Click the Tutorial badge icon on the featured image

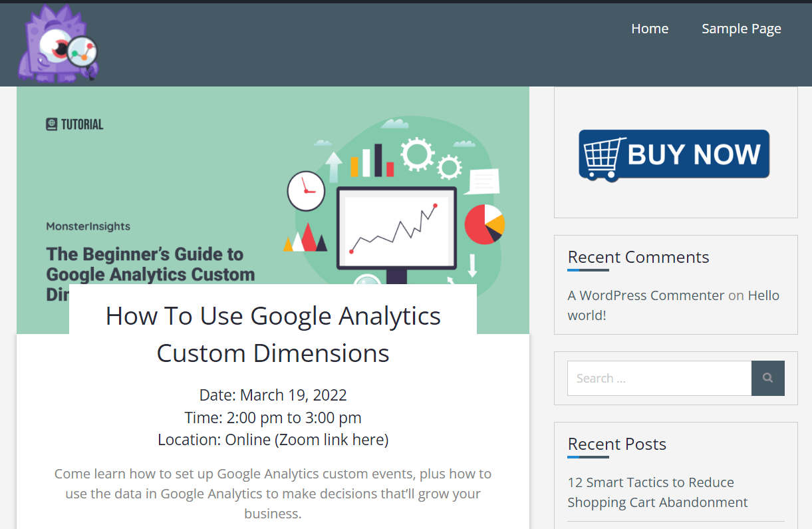[52, 124]
